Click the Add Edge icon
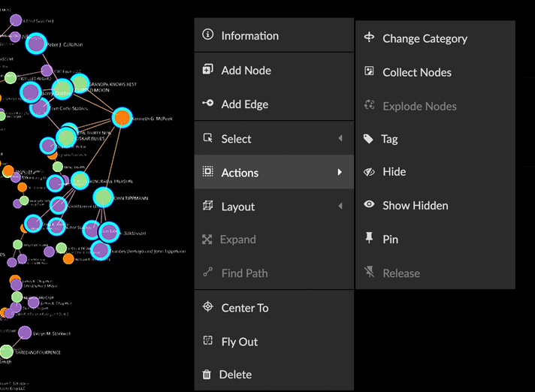The image size is (535, 392). [208, 104]
